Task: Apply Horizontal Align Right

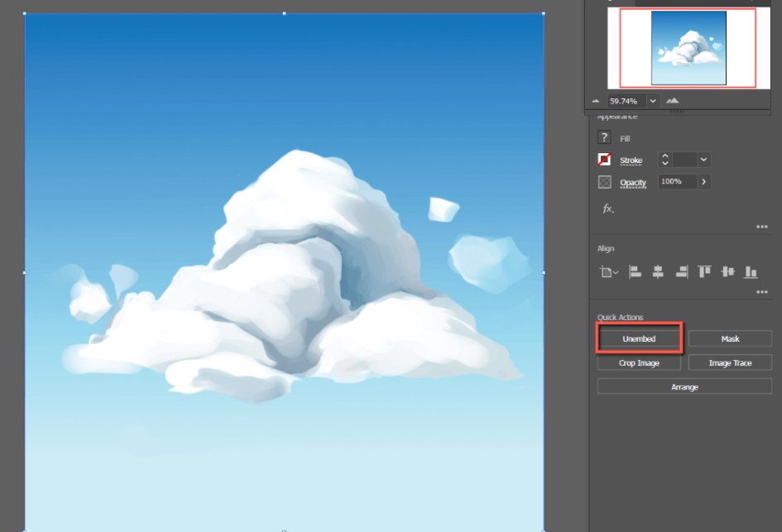Action: click(x=682, y=271)
